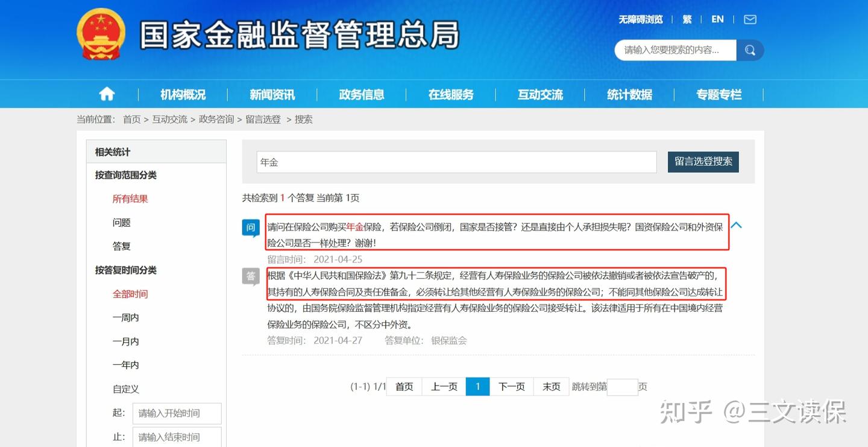Screen dimensions: 868x447
Task: Open the 新闻资讯 menu
Action: click(272, 95)
